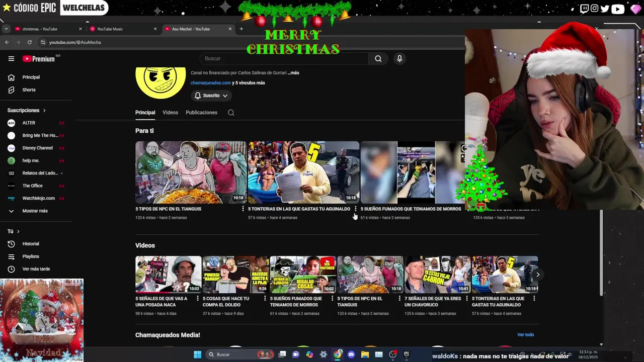Click the browser address bar URL
Viewport: 644px width, 362px height.
(75, 42)
